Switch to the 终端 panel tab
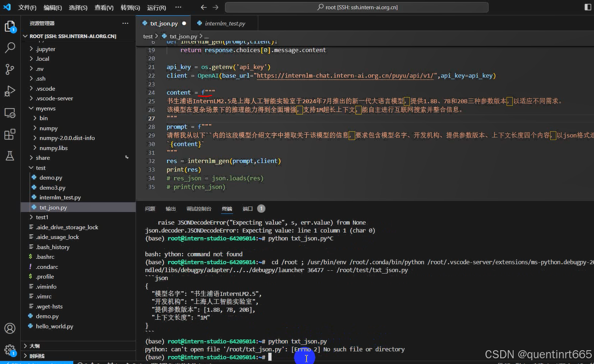 coord(227,209)
